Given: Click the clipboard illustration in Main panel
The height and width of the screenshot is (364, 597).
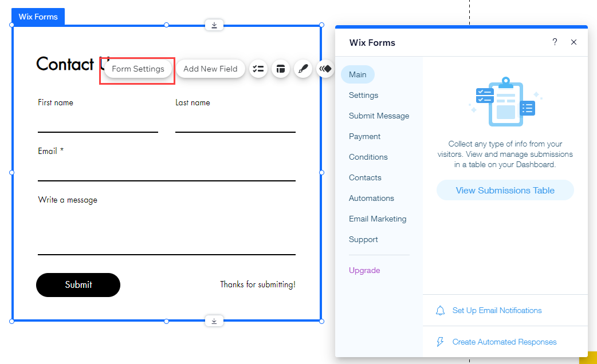Looking at the screenshot, I should point(505,101).
